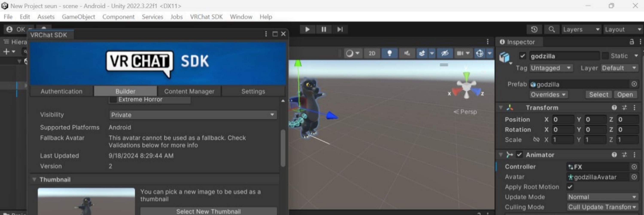Toggle 2D view mode in Scene
This screenshot has height=215, width=644.
click(x=372, y=53)
